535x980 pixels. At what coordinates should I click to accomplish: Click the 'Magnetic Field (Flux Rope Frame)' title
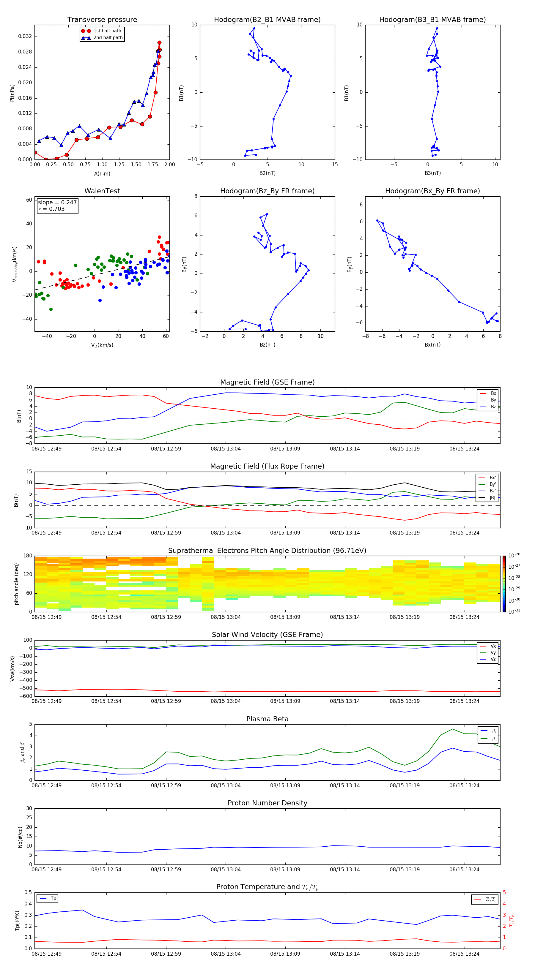[x=267, y=467]
